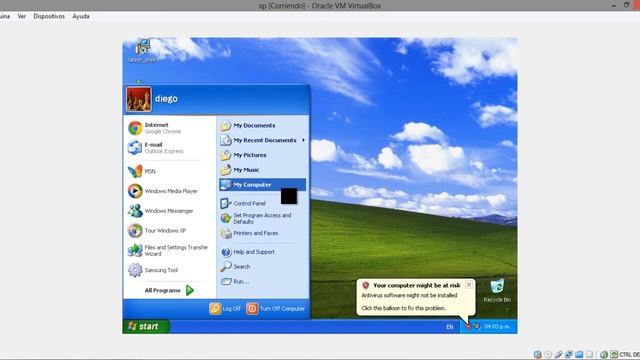This screenshot has width=640, height=360.
Task: Open VirtualBox Ayuda menu
Action: pyautogui.click(x=81, y=16)
